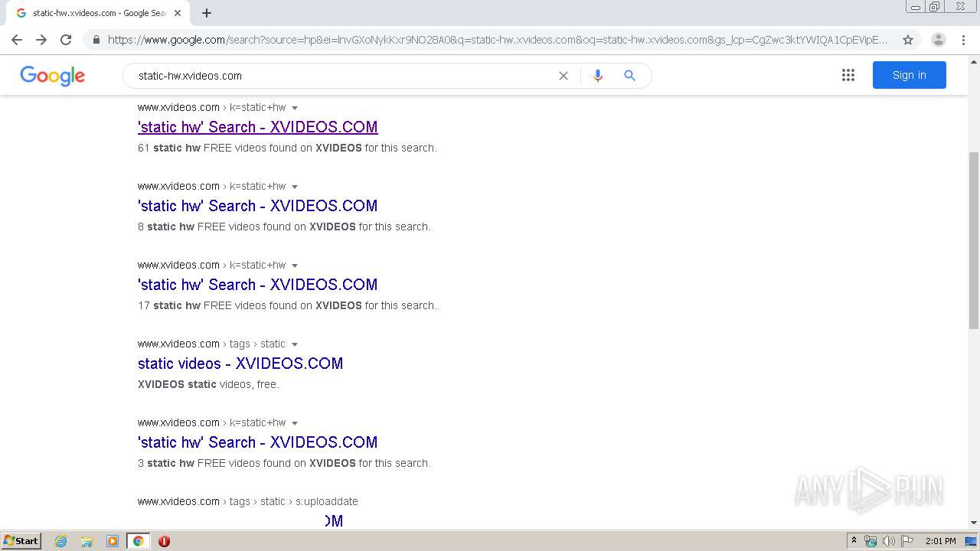Screen dimensions: 980x551
Task: Open Windows Media Player from the taskbar
Action: coord(113,541)
